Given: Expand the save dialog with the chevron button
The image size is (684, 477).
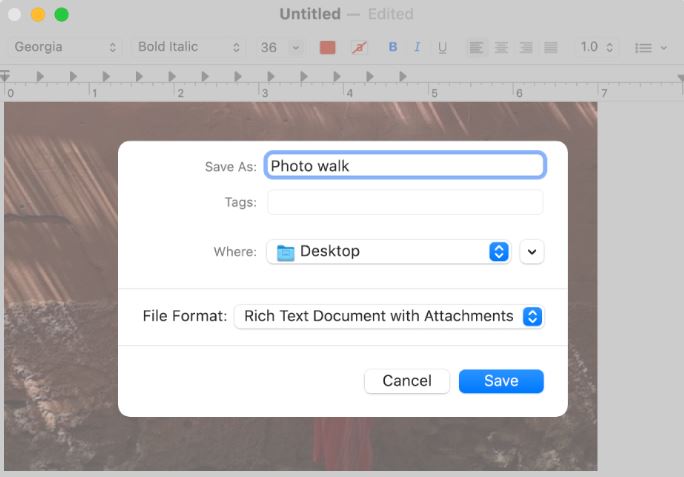Looking at the screenshot, I should point(532,251).
